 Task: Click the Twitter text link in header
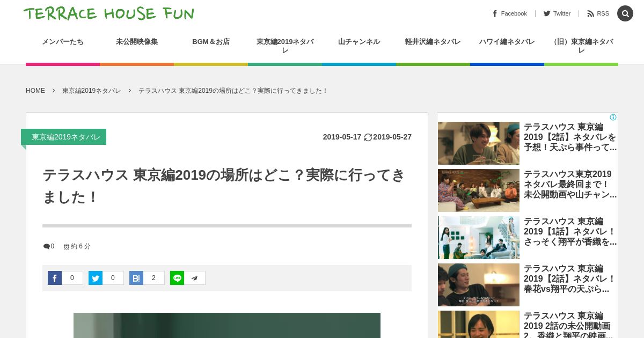562,13
